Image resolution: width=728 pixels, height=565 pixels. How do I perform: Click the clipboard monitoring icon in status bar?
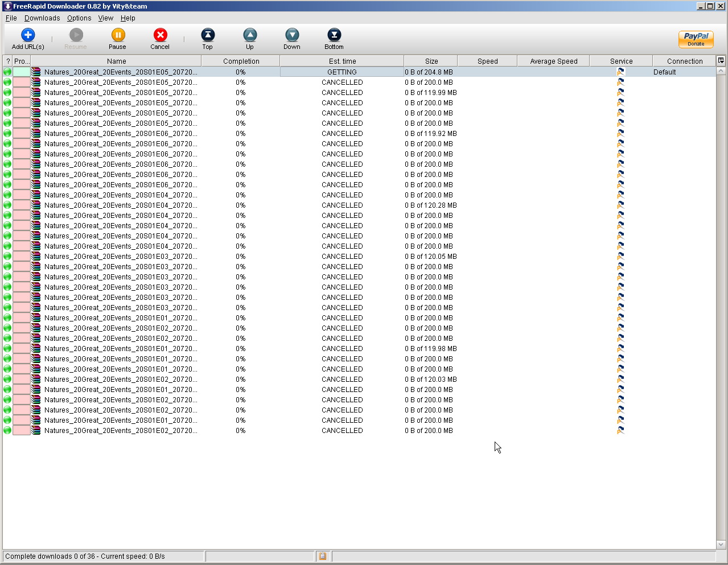tap(323, 556)
